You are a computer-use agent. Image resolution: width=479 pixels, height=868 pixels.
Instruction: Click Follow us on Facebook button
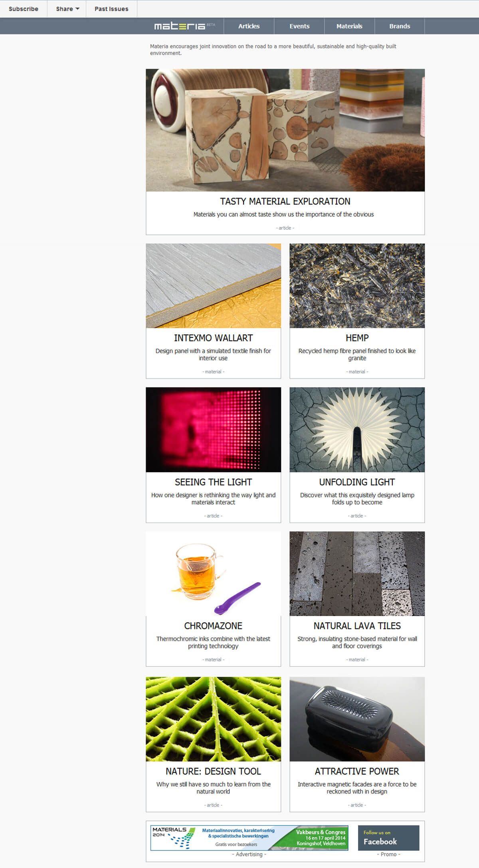tap(388, 838)
